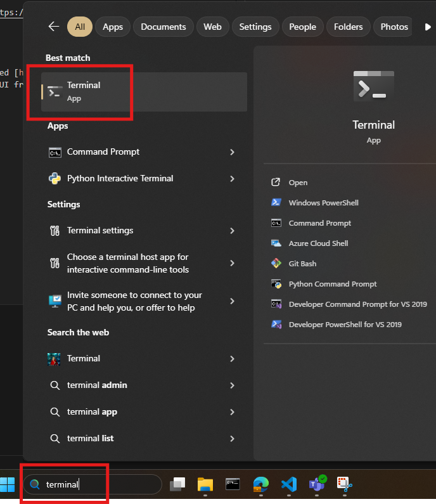Launch Windows PowerShell from preview pane
The width and height of the screenshot is (436, 504).
click(324, 203)
